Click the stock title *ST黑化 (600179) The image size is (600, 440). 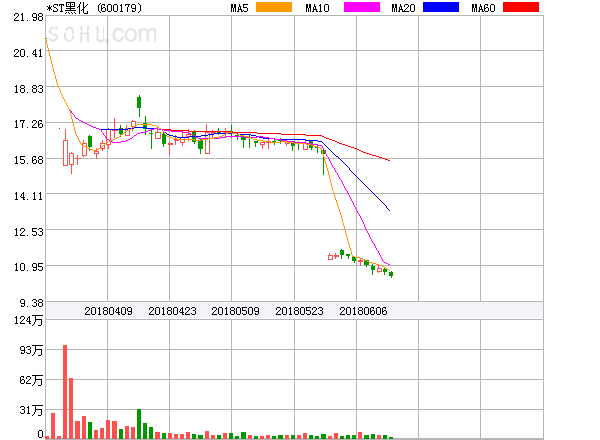[94, 8]
